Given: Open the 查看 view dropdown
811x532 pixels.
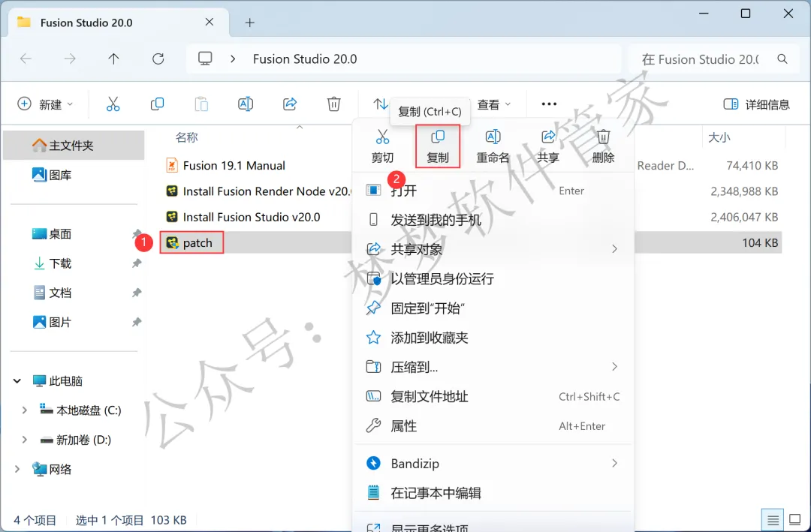Looking at the screenshot, I should point(494,104).
